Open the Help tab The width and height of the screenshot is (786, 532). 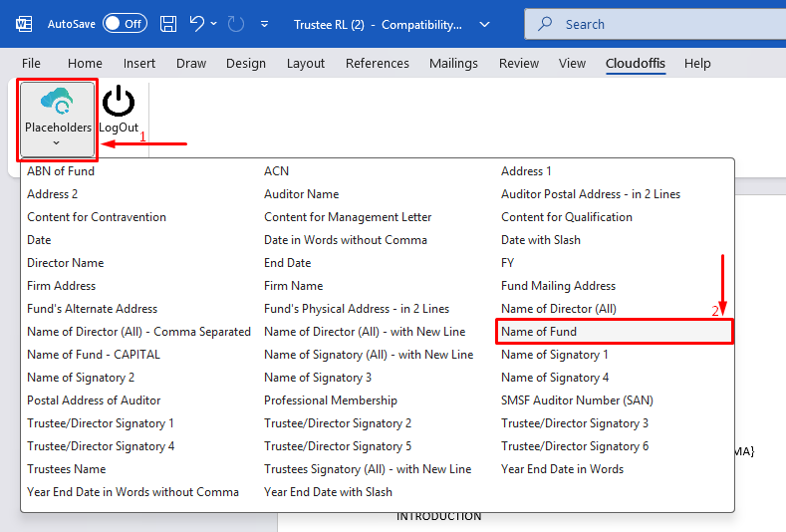(x=697, y=63)
